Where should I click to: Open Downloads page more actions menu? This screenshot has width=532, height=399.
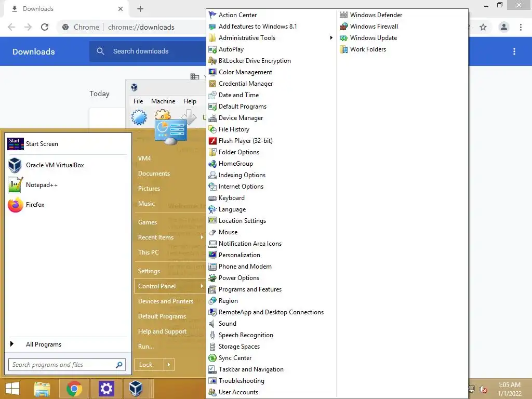tap(514, 51)
